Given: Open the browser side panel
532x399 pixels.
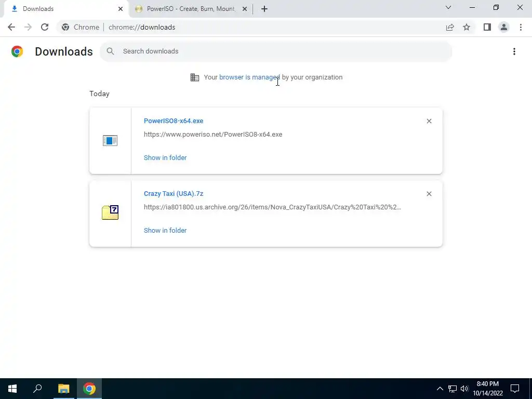Looking at the screenshot, I should pyautogui.click(x=487, y=27).
